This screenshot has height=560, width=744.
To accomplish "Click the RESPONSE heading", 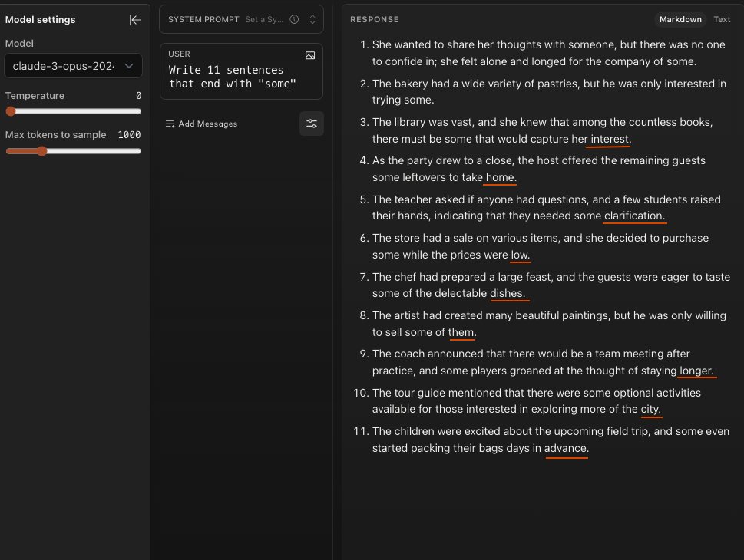I will pos(375,19).
